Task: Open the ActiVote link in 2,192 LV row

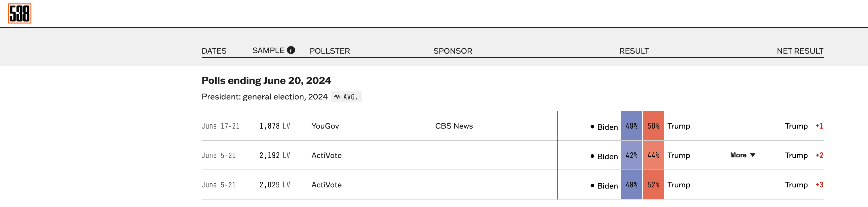Action: point(327,155)
